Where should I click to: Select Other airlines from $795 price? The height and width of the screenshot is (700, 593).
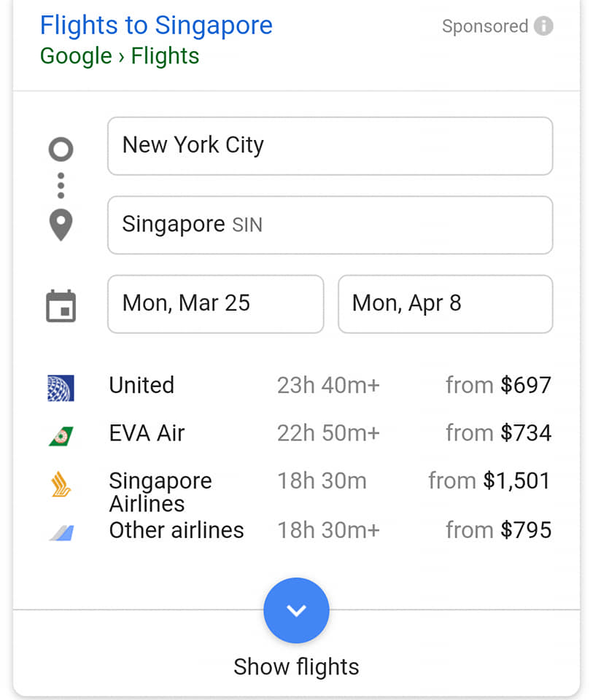[499, 530]
